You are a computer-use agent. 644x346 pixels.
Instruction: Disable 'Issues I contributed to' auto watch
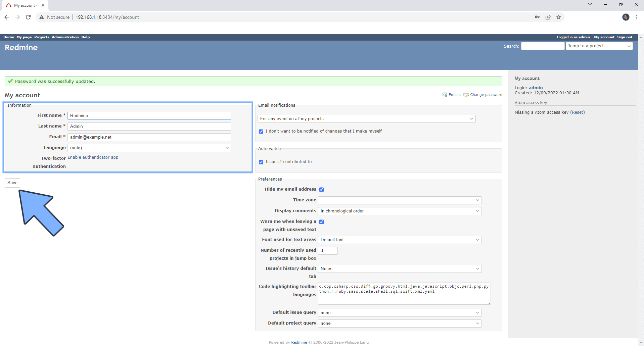coord(261,162)
